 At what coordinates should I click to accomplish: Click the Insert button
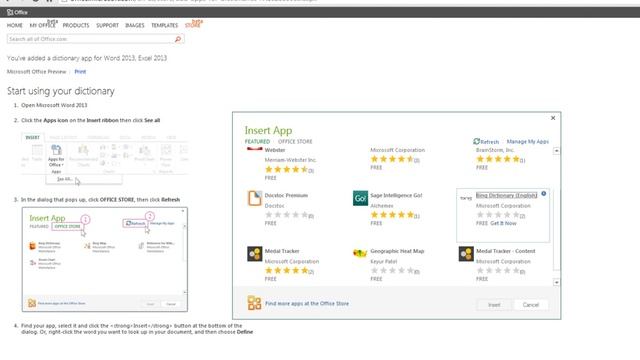(x=494, y=305)
